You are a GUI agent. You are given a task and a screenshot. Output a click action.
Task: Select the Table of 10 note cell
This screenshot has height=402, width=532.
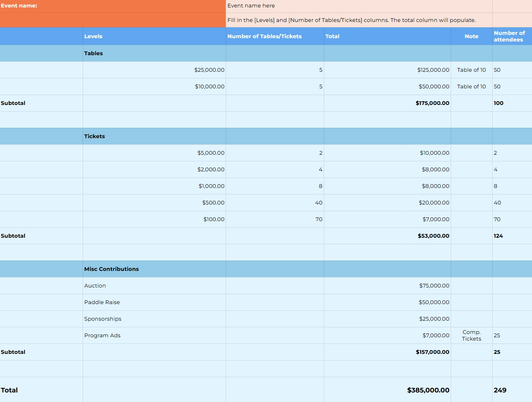471,70
